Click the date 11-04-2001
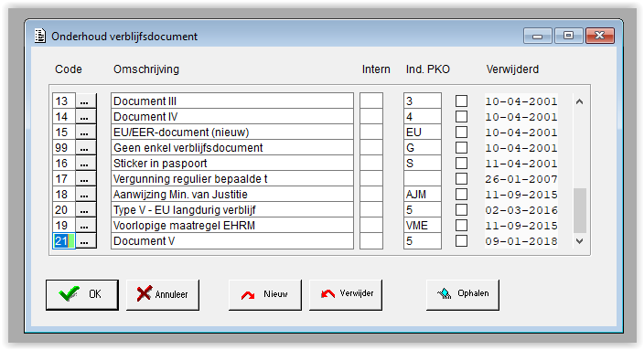Image resolution: width=644 pixels, height=350 pixels. (521, 164)
